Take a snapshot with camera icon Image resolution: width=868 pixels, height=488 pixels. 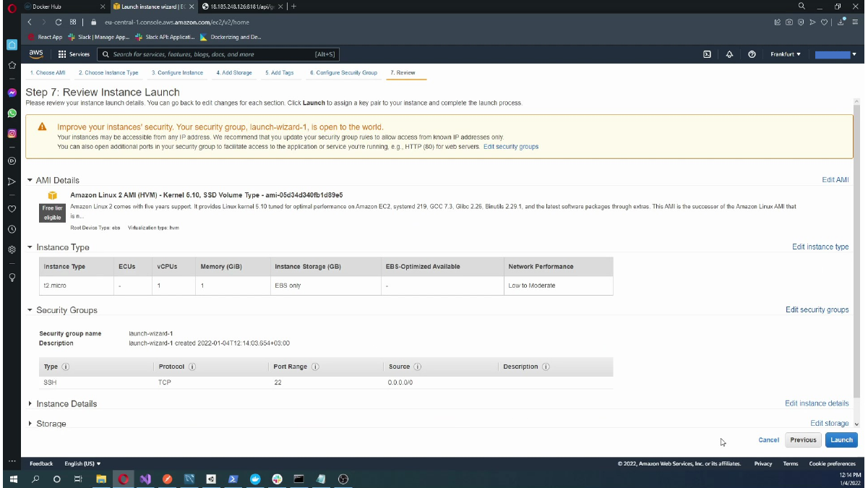(x=789, y=22)
